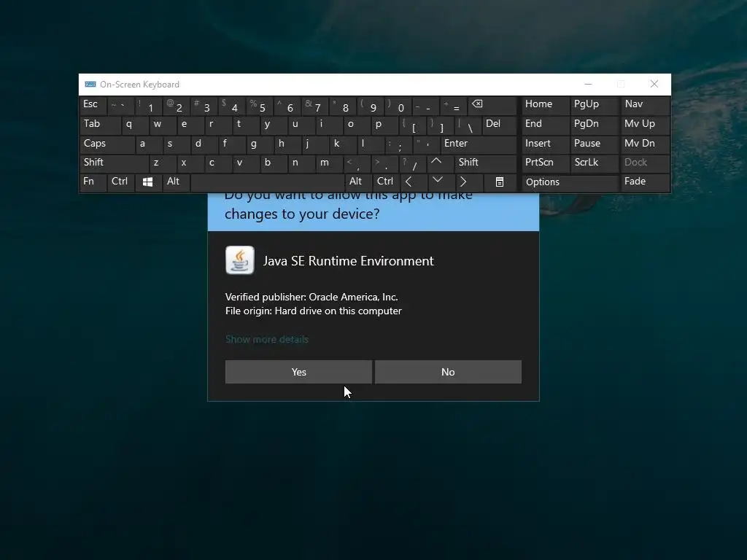Toggle the ScrLk key
Screen dimensions: 747x560
[x=594, y=163]
